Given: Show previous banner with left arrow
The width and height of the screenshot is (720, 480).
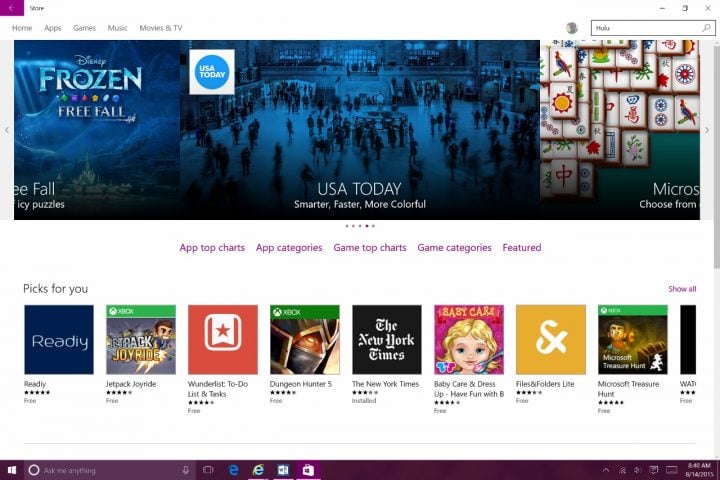Looking at the screenshot, I should (x=7, y=130).
